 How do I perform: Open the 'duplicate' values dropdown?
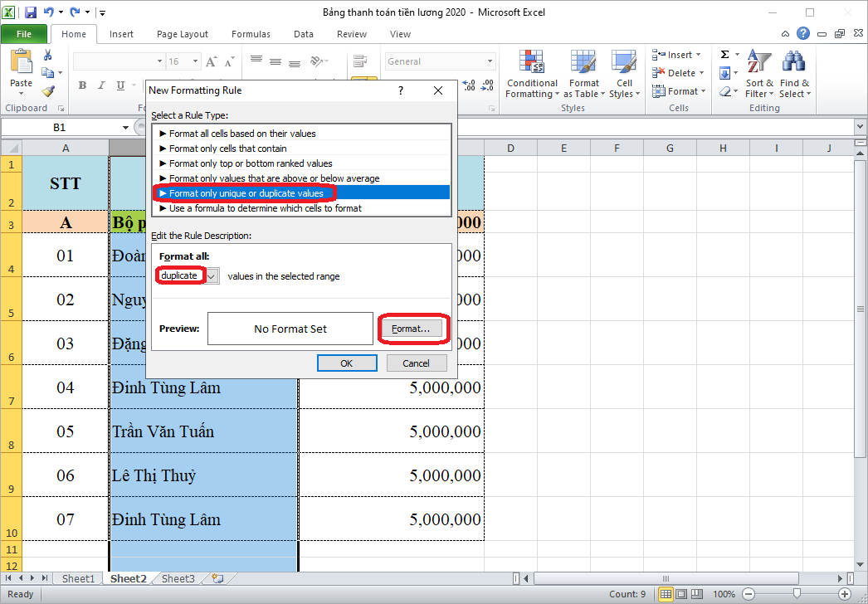pos(209,275)
